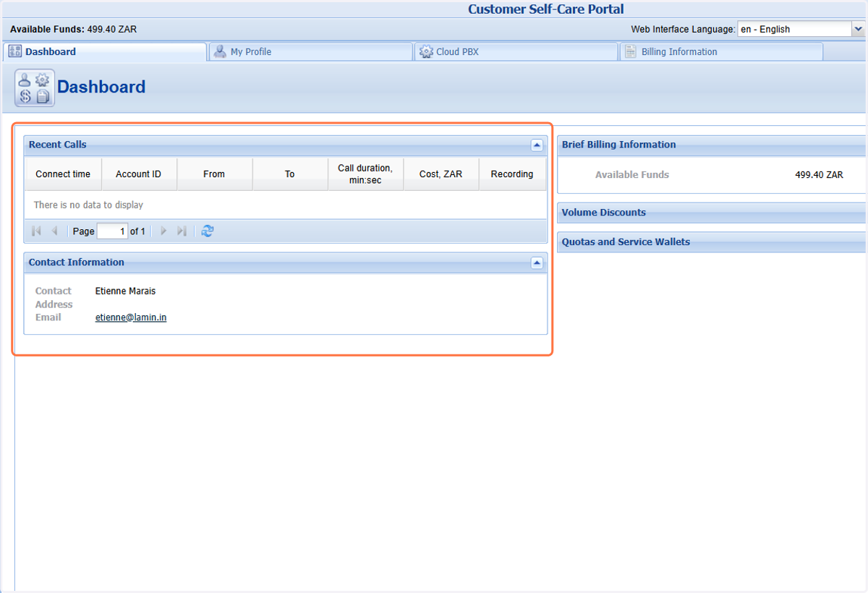Go to next page of Recent Calls
The height and width of the screenshot is (593, 868).
tap(163, 231)
